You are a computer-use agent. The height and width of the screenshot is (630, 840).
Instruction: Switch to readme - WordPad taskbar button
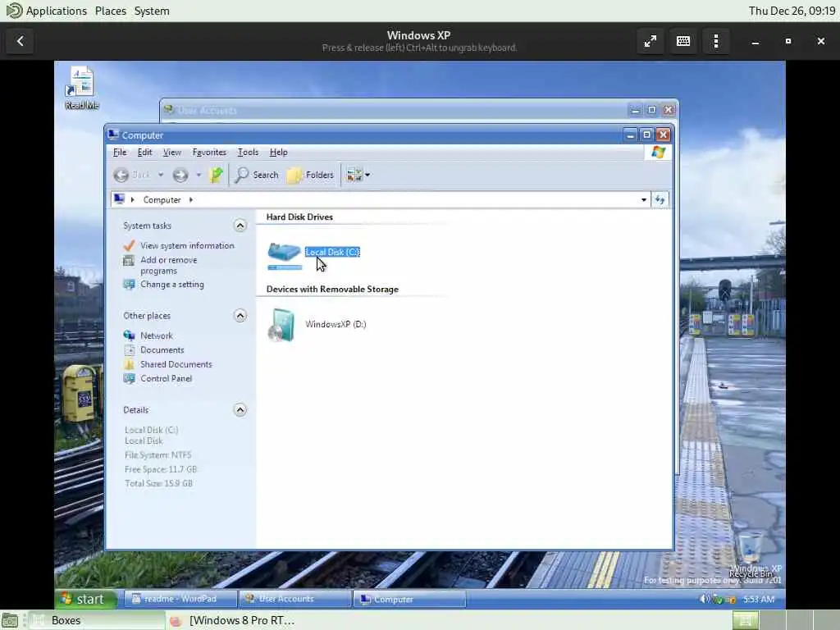[x=180, y=599]
